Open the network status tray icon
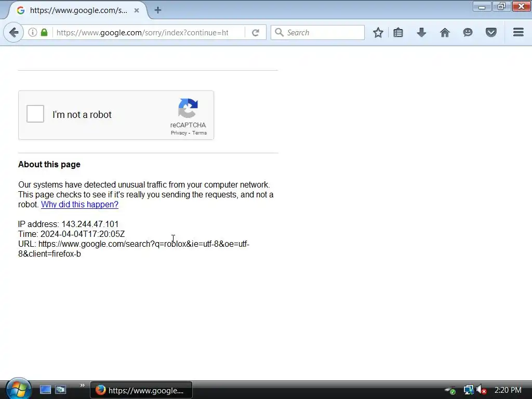 tap(469, 390)
